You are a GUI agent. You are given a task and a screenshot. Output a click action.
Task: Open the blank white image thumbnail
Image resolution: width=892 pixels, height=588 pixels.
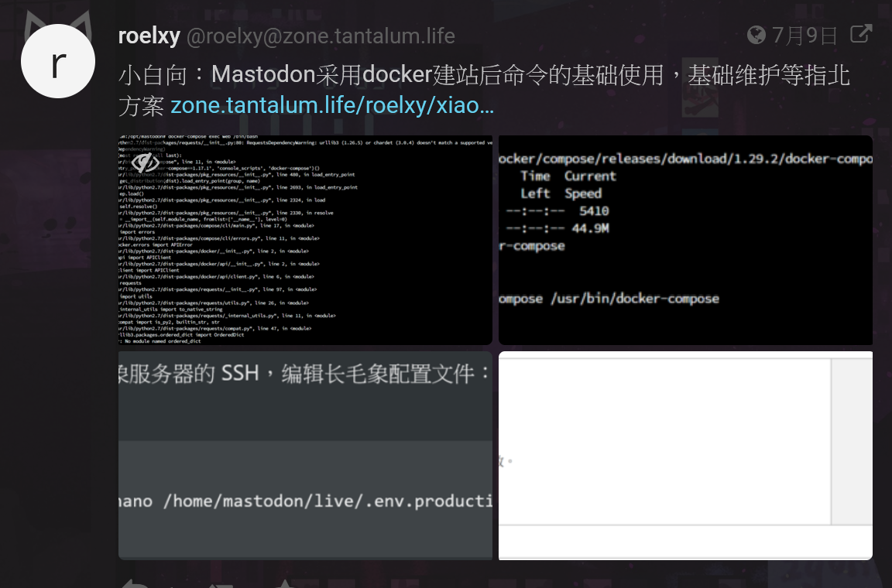tap(685, 456)
